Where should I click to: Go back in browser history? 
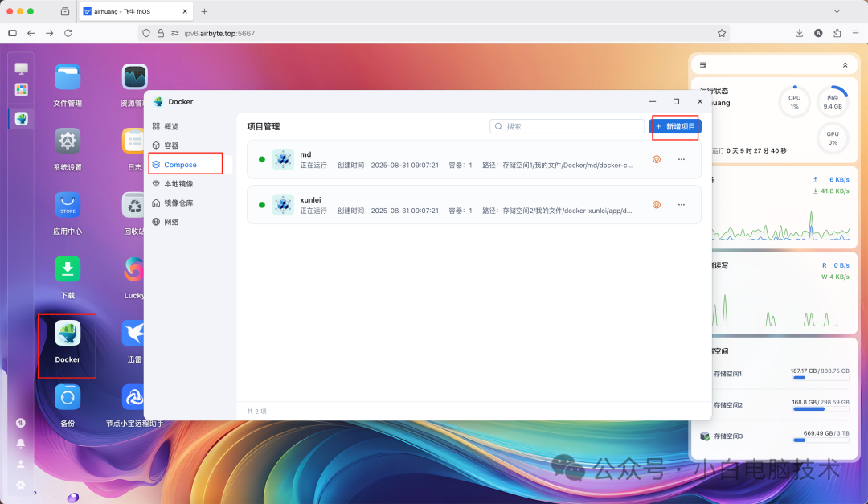pyautogui.click(x=31, y=33)
